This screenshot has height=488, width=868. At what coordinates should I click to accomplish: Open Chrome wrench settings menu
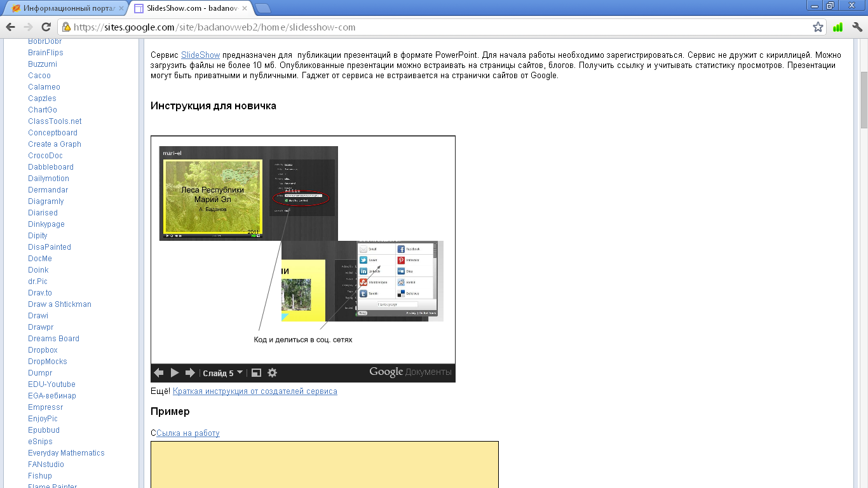[857, 27]
